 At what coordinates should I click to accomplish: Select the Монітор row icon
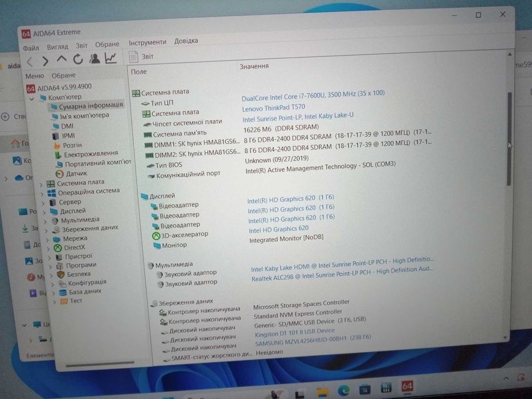[x=157, y=245]
